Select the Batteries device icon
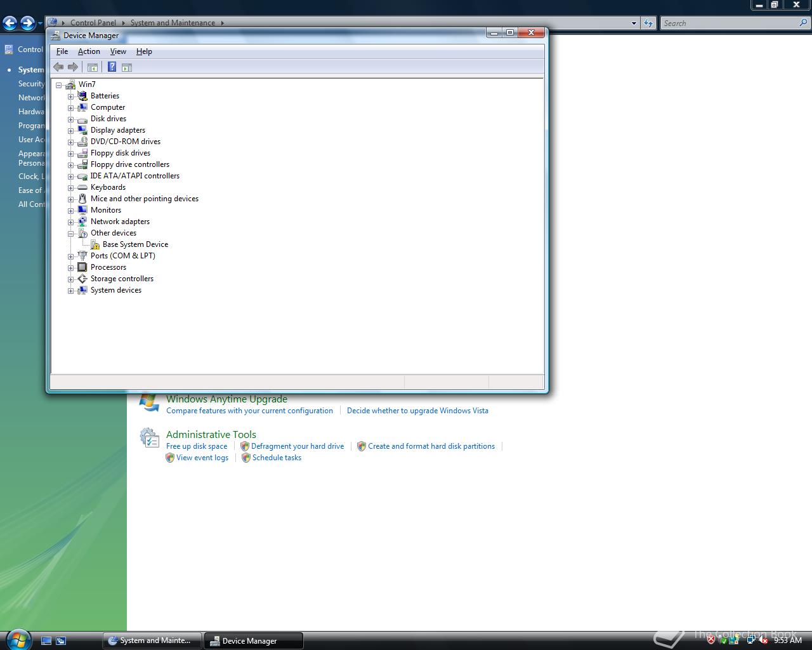Image resolution: width=812 pixels, height=650 pixels. click(x=82, y=96)
